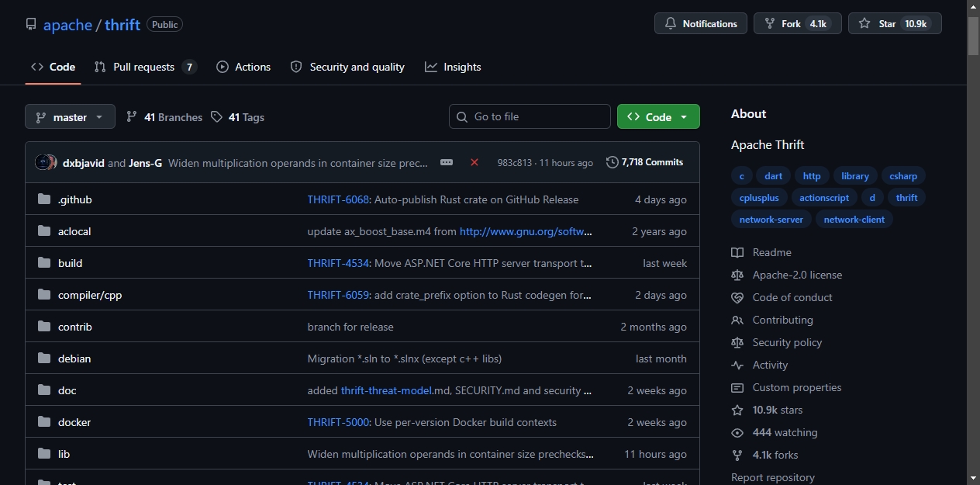
Task: Click the pulse icon beside Activity
Action: [737, 365]
